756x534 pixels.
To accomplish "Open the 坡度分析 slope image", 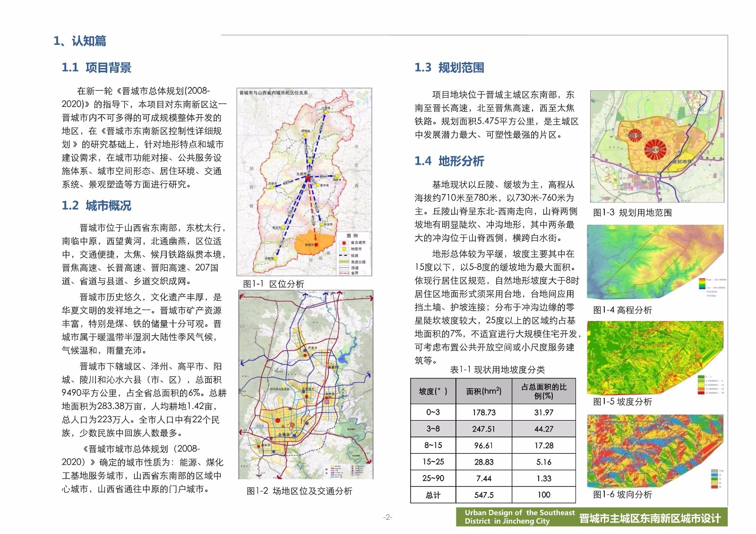I will (655, 358).
